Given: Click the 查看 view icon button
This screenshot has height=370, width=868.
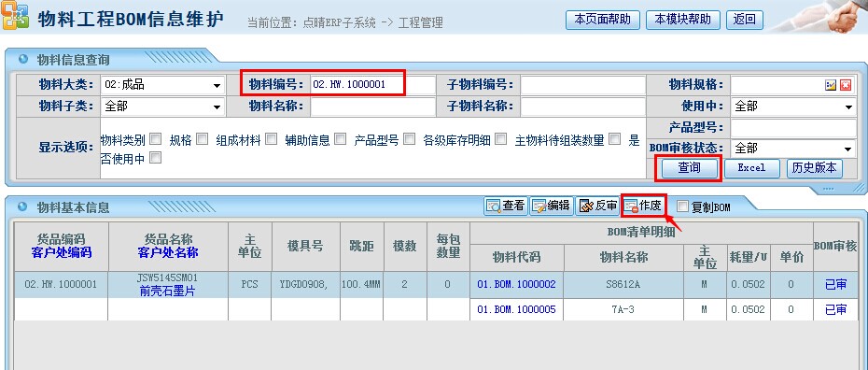Looking at the screenshot, I should tap(506, 206).
